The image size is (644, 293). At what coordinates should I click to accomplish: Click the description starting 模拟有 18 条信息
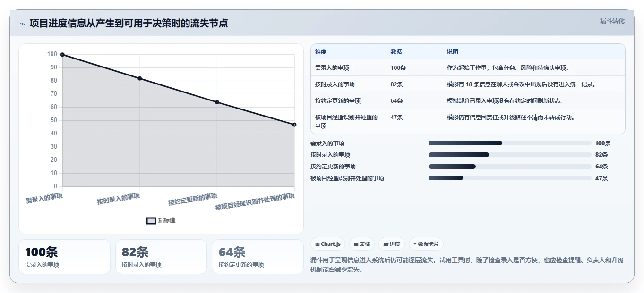521,84
